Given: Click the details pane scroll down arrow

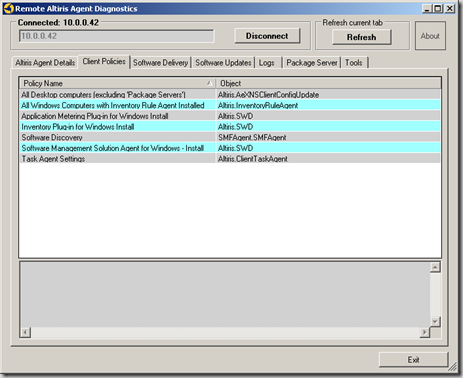Looking at the screenshot, I should click(435, 321).
